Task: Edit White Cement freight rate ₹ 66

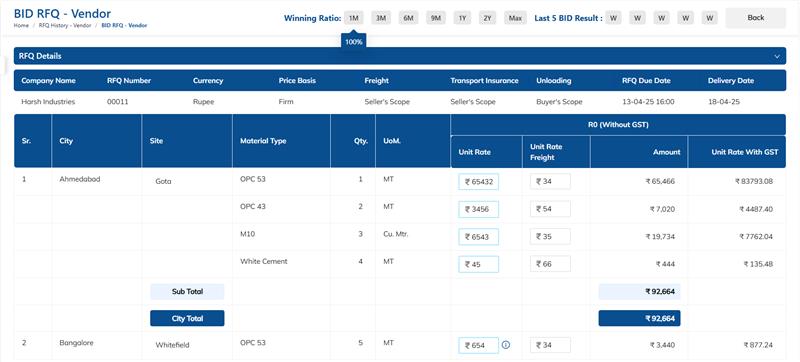Action: [550, 264]
